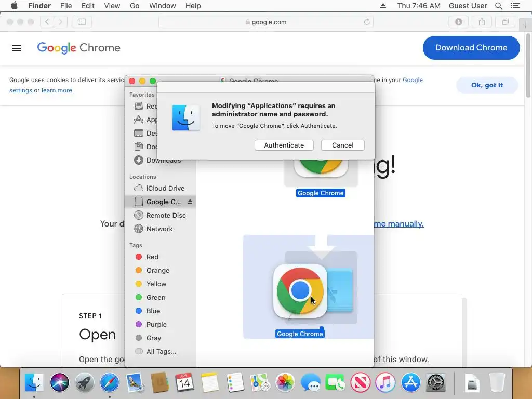Image resolution: width=532 pixels, height=399 pixels.
Task: Open Safari from the Dock
Action: 110,383
